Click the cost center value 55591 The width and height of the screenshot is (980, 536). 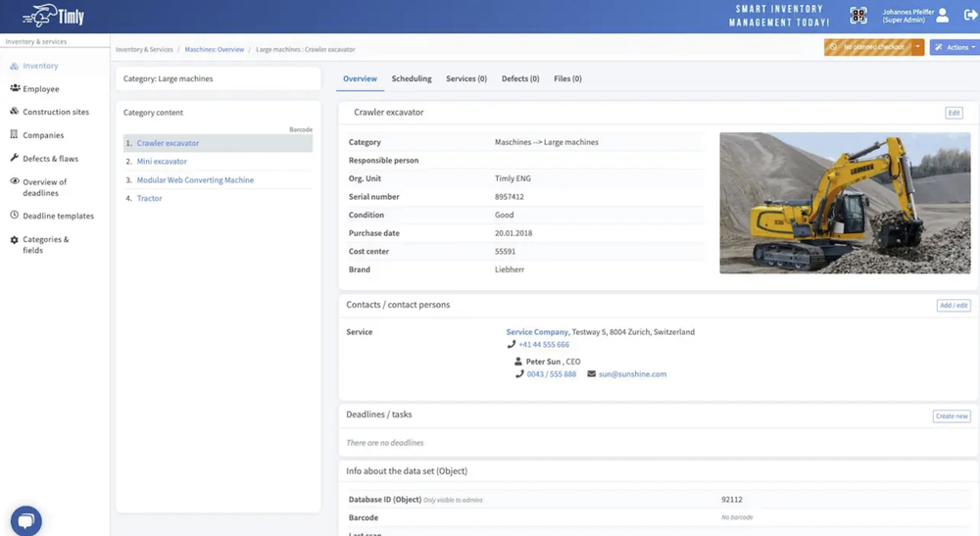(505, 251)
